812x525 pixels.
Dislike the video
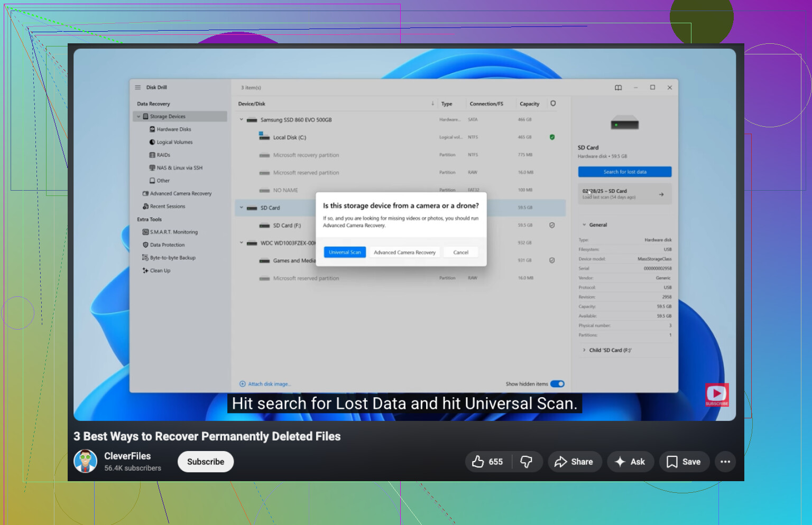(527, 462)
